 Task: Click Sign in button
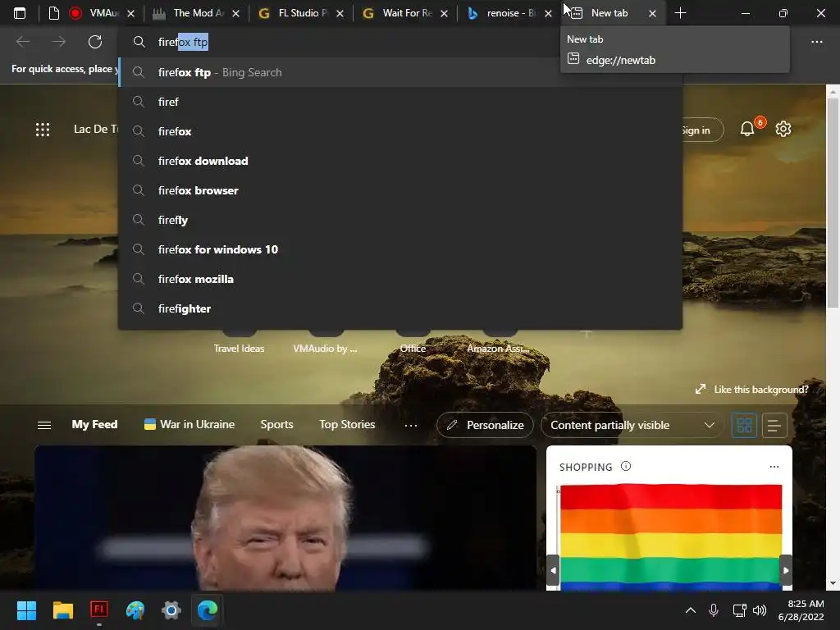point(701,130)
